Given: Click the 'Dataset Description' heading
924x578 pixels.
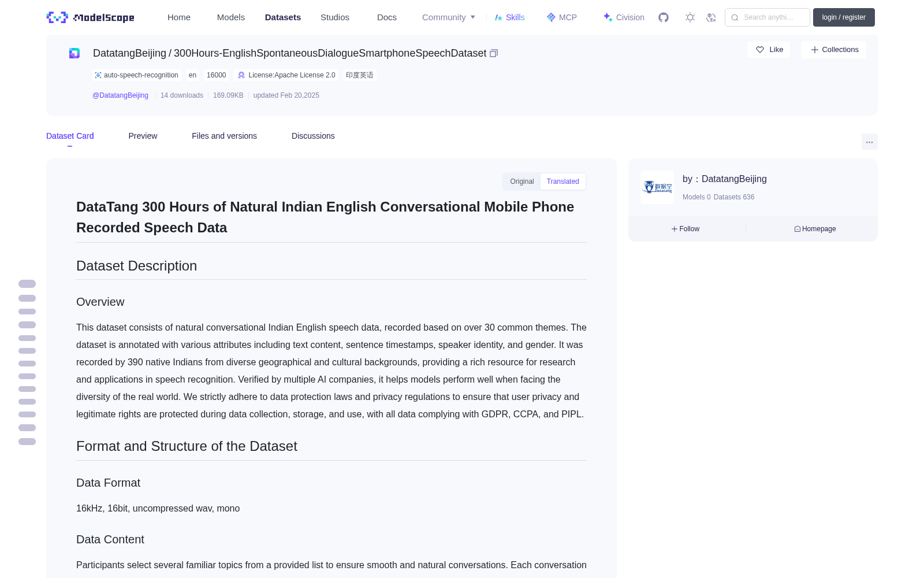Looking at the screenshot, I should [137, 266].
